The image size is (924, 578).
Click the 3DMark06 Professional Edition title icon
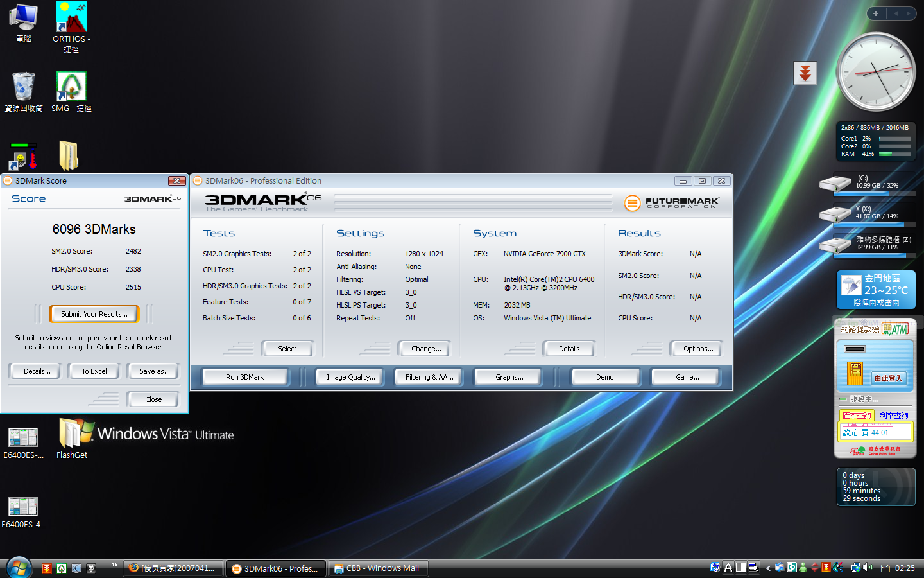[198, 180]
